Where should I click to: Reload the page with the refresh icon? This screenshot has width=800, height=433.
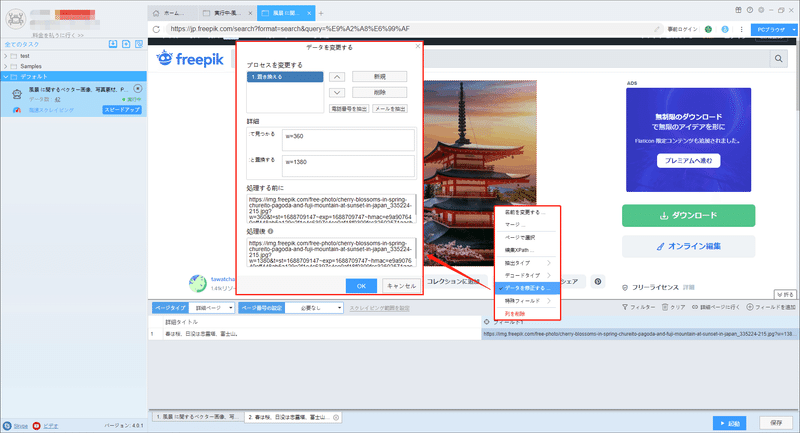tap(156, 29)
